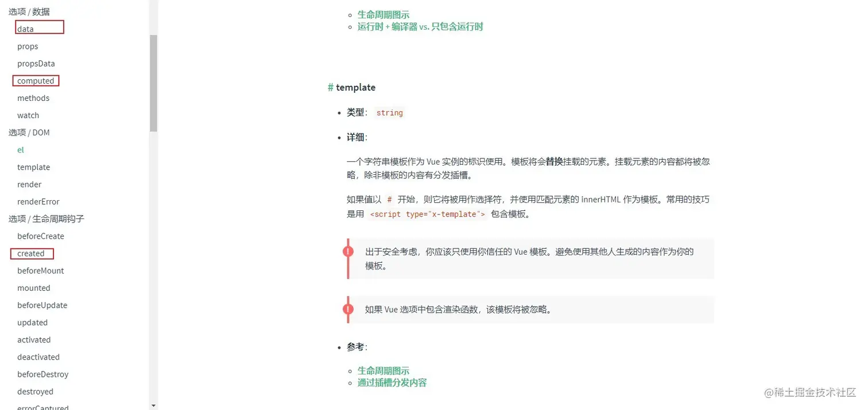
Task: Click the warning icon beside 如果 Vue 选项
Action: click(x=348, y=310)
